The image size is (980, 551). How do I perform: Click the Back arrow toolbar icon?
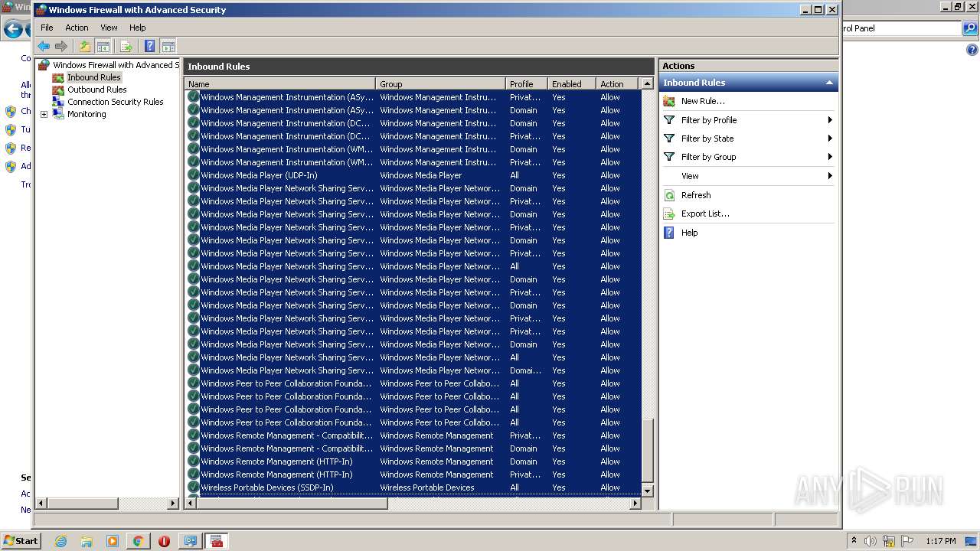(x=44, y=47)
